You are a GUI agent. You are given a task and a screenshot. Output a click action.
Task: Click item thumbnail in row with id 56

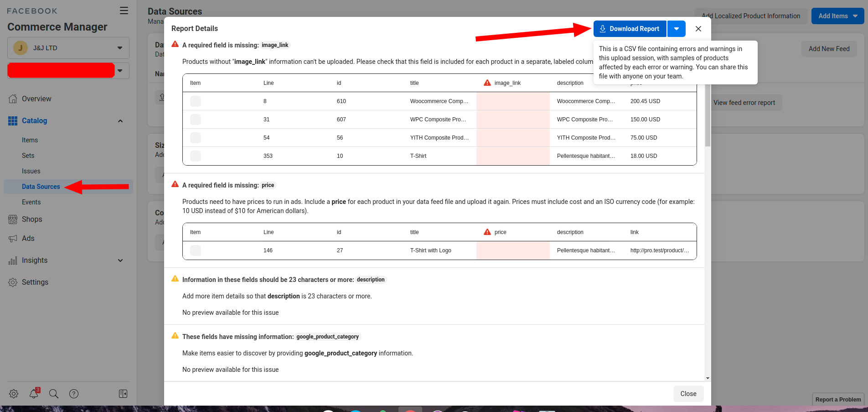tap(196, 138)
